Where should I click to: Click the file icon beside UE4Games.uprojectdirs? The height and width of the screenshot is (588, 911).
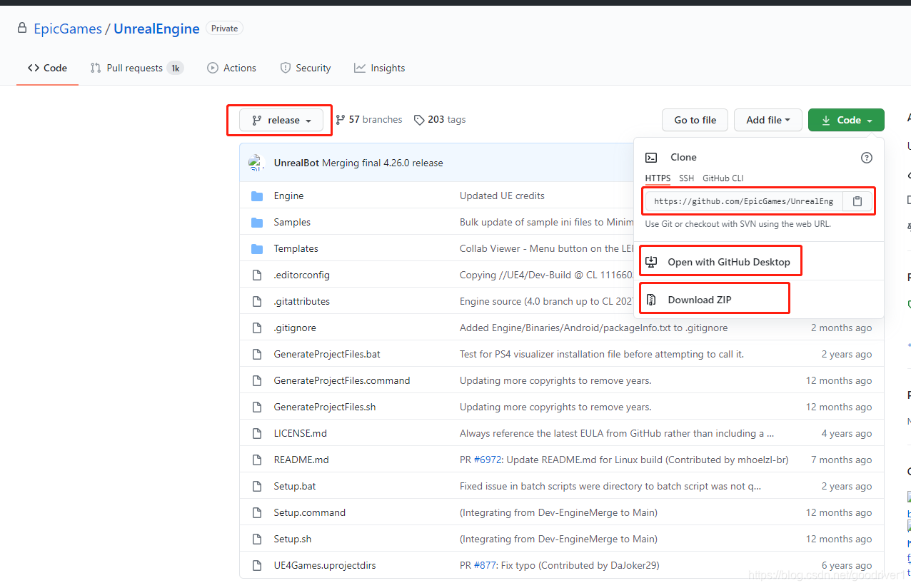257,565
